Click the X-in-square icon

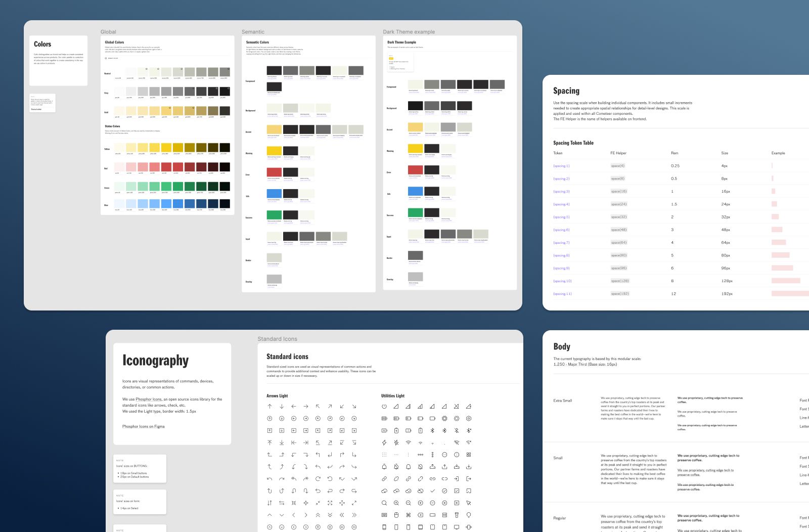tap(457, 503)
